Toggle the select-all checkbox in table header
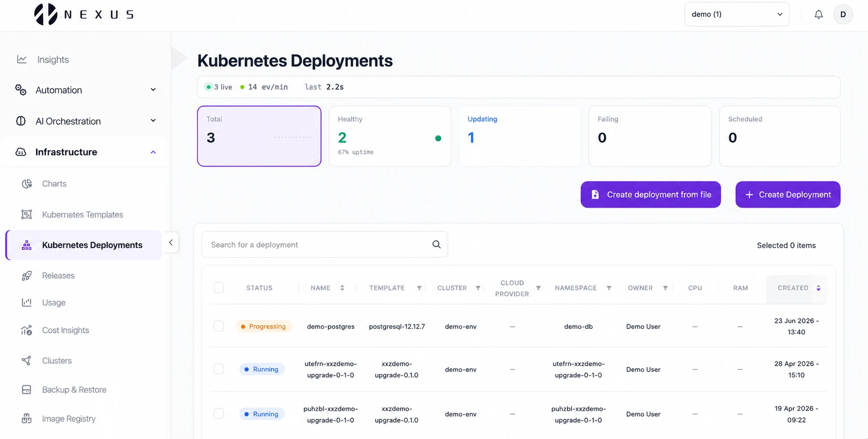Image resolution: width=868 pixels, height=439 pixels. click(219, 288)
